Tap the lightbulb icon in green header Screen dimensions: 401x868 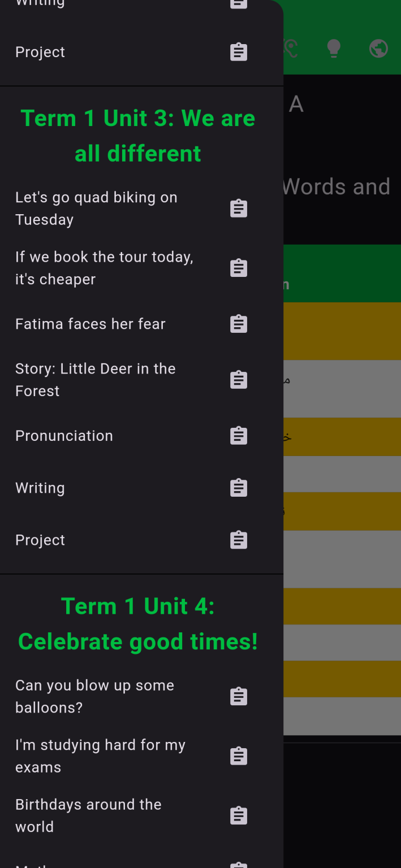click(x=334, y=49)
